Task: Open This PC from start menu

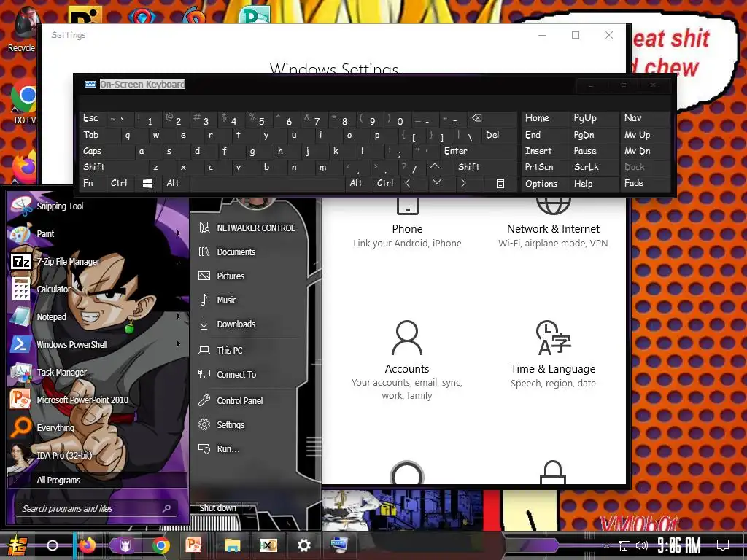Action: tap(247, 351)
